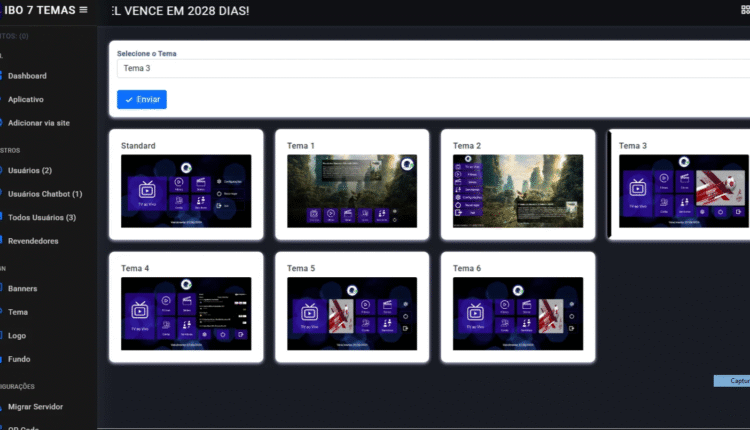Open Usuários Chatbot (1) list
Screen dimensions: 750x430
click(x=45, y=194)
